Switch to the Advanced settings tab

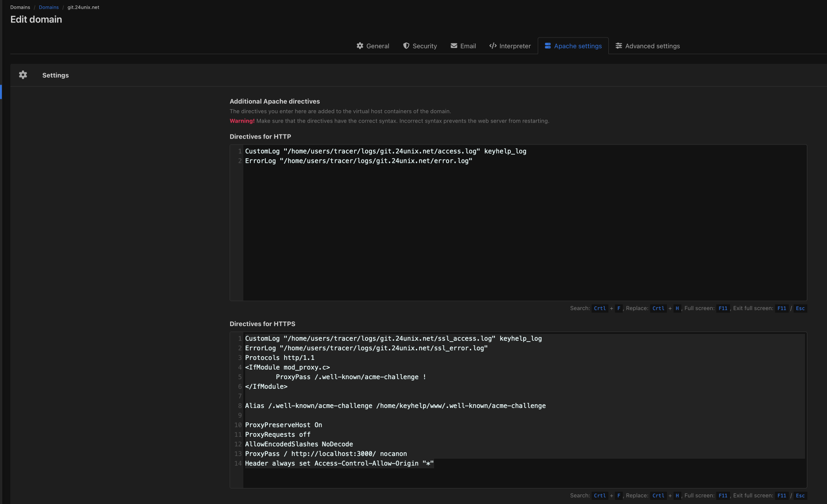(647, 46)
